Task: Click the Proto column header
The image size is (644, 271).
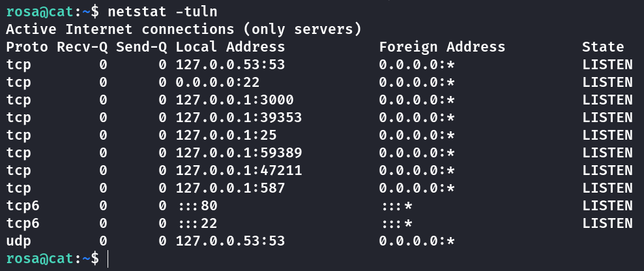Action: (27, 47)
